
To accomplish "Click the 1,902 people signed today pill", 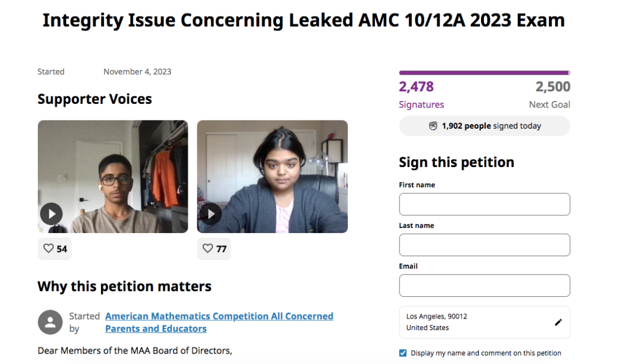I will (x=485, y=126).
